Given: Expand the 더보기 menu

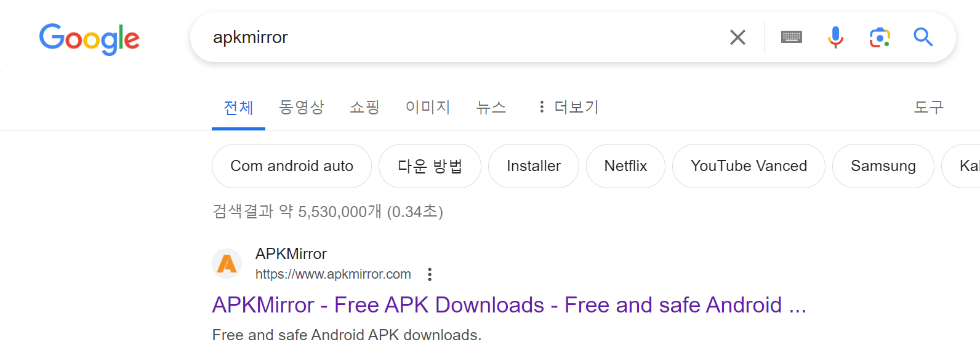Looking at the screenshot, I should click(x=568, y=107).
